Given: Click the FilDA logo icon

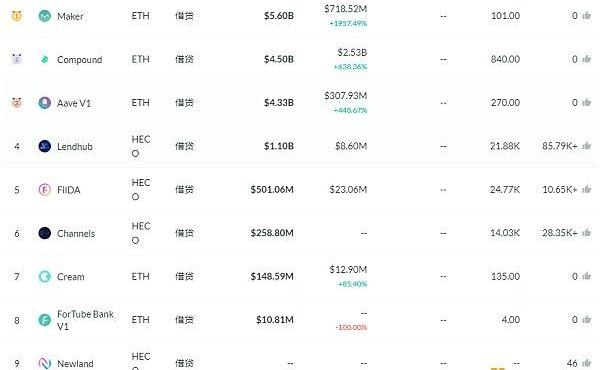Looking at the screenshot, I should pyautogui.click(x=45, y=189).
